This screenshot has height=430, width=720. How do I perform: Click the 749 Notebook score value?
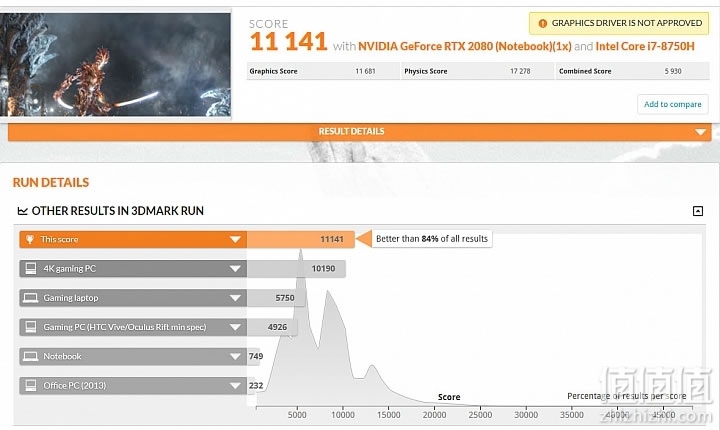click(x=256, y=356)
